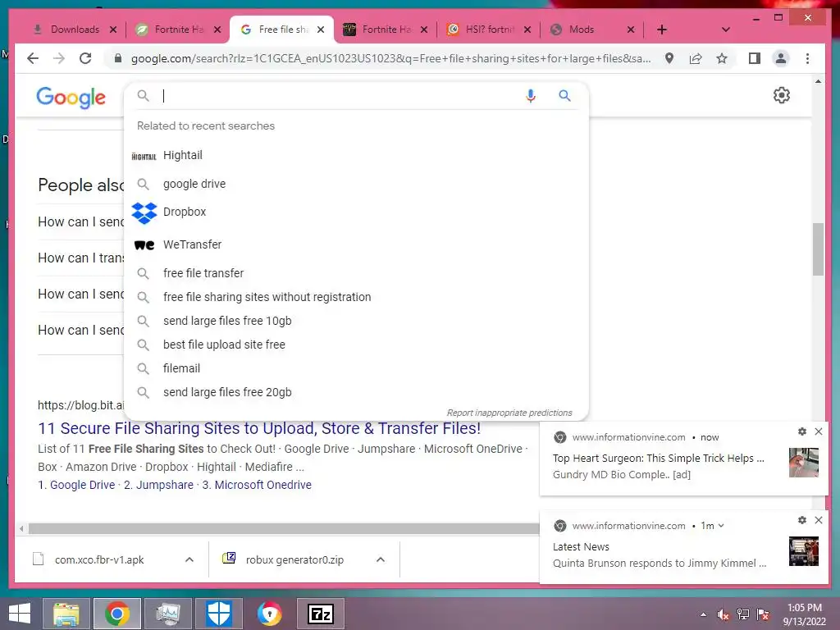Screen dimensions: 840x630
Task: Open 7-Zip from the taskbar
Action: (x=321, y=614)
